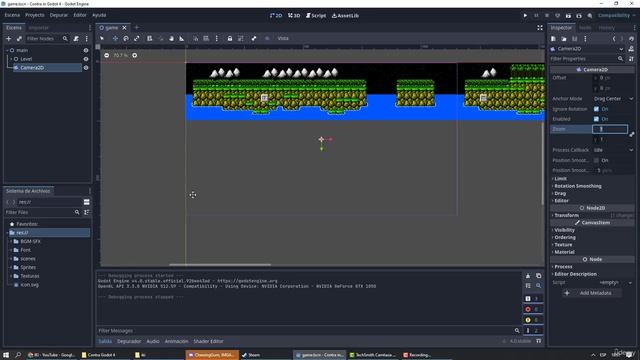Zoom out the viewport with the minus icon
640x360 pixels.
(x=107, y=55)
